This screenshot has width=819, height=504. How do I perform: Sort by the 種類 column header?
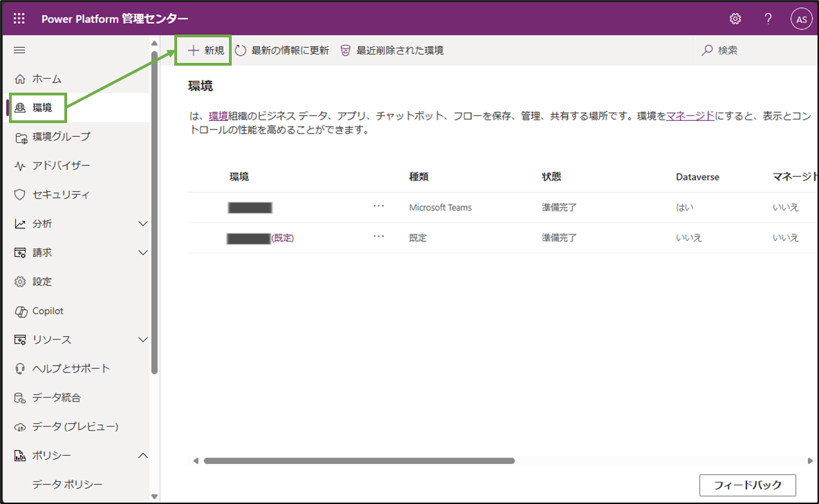(419, 177)
